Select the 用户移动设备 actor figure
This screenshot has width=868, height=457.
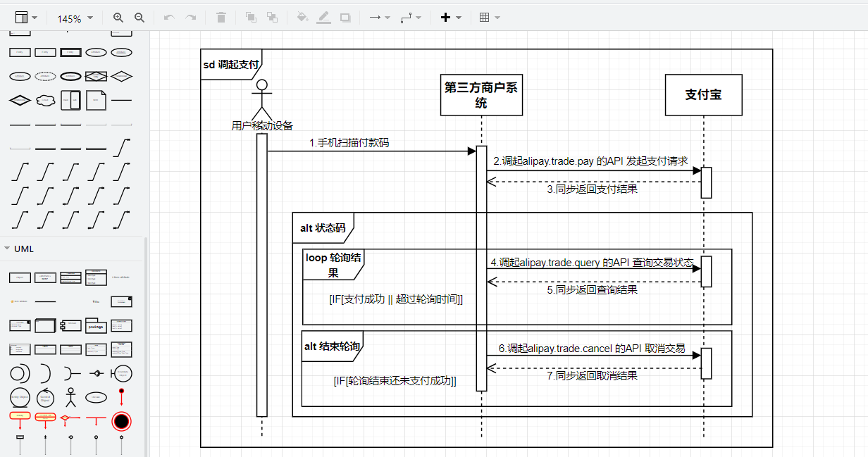click(x=262, y=101)
